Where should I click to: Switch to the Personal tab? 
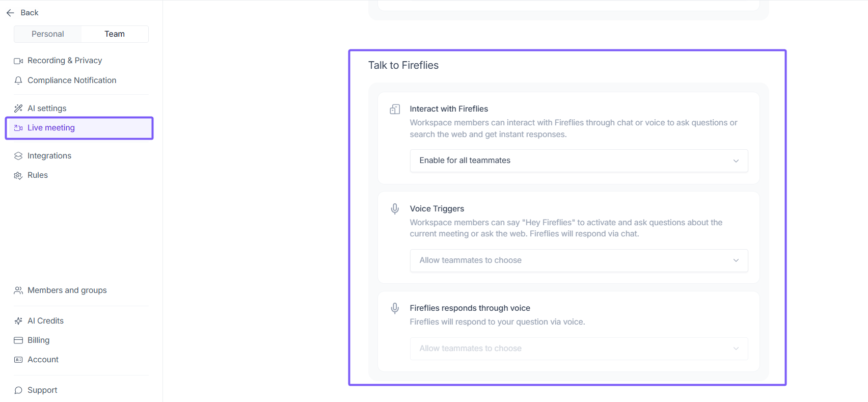click(x=48, y=34)
